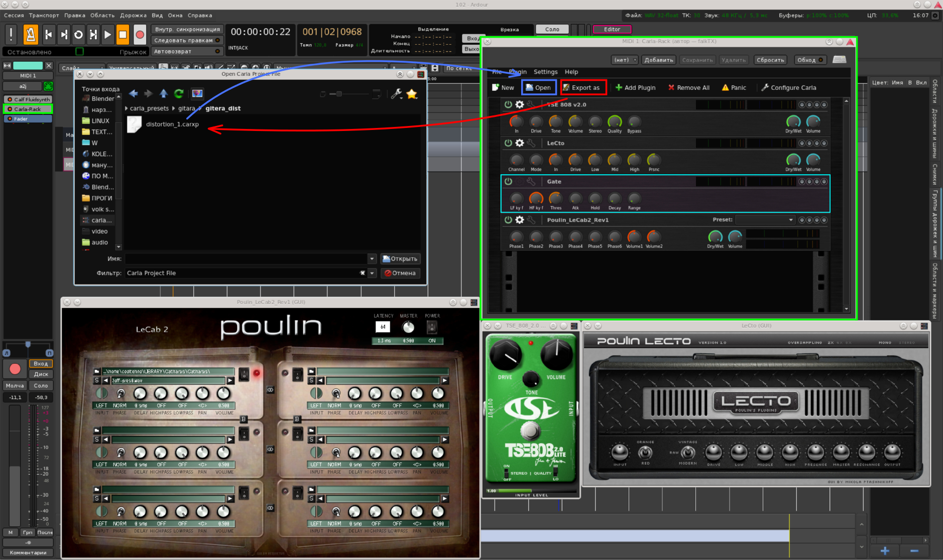The width and height of the screenshot is (943, 560).
Task: Open Poulin_LeCab2_Rev1 gear icon
Action: coord(520,220)
